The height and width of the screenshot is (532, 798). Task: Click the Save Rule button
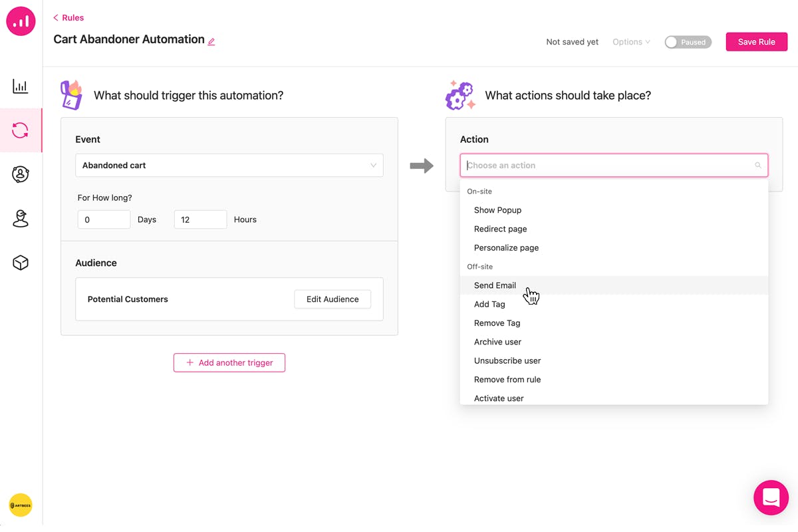(757, 42)
